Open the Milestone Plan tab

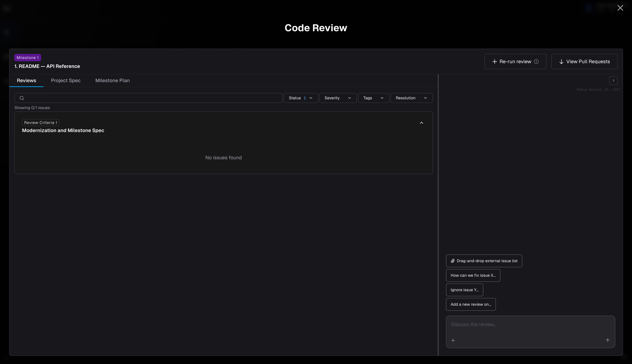112,80
